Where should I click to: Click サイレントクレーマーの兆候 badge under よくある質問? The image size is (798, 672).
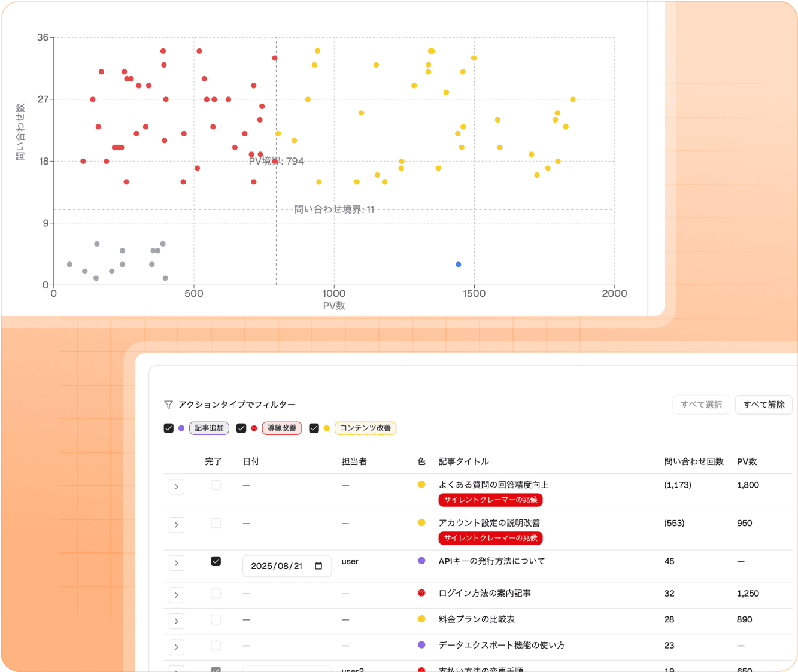(491, 500)
